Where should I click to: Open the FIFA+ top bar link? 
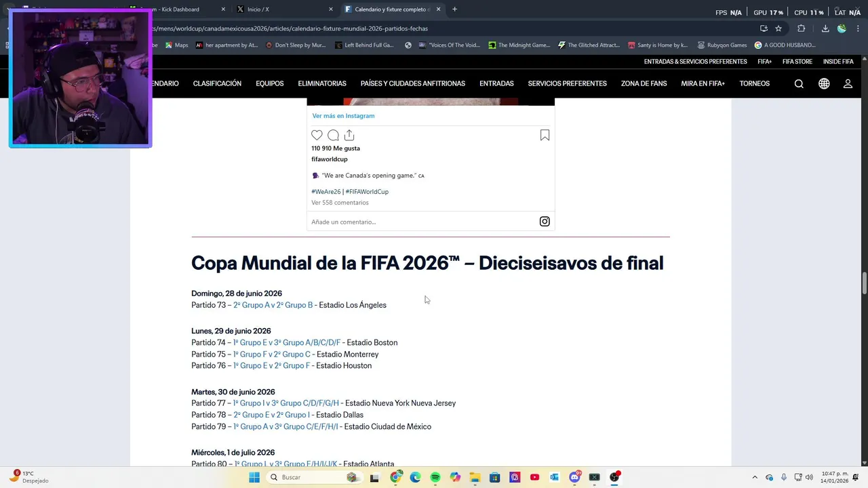(x=765, y=62)
